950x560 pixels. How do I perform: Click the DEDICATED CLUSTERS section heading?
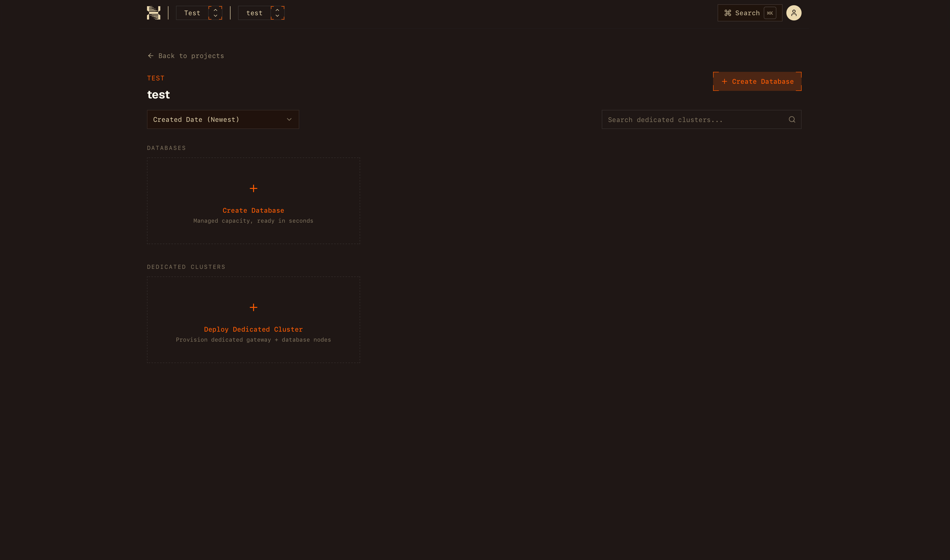[x=186, y=267]
